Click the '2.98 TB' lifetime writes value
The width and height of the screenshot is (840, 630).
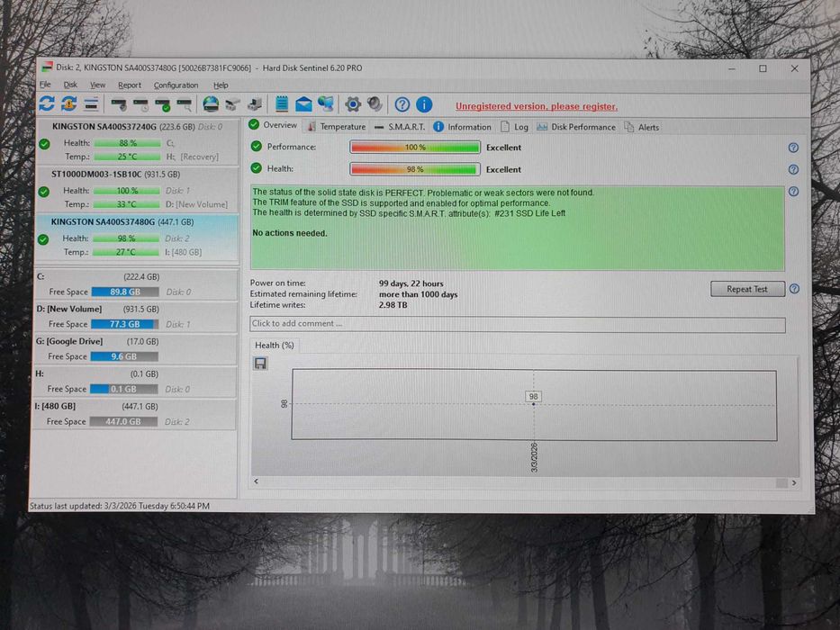(x=393, y=305)
